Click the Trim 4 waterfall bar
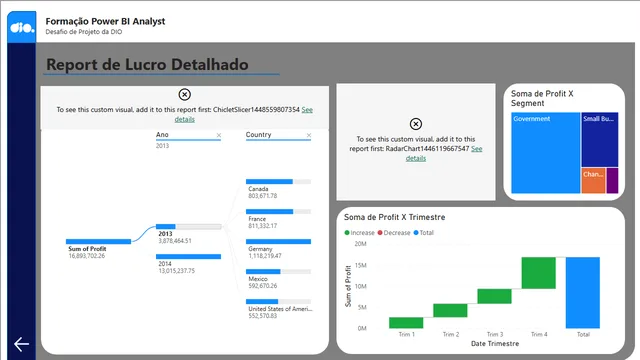 point(539,273)
